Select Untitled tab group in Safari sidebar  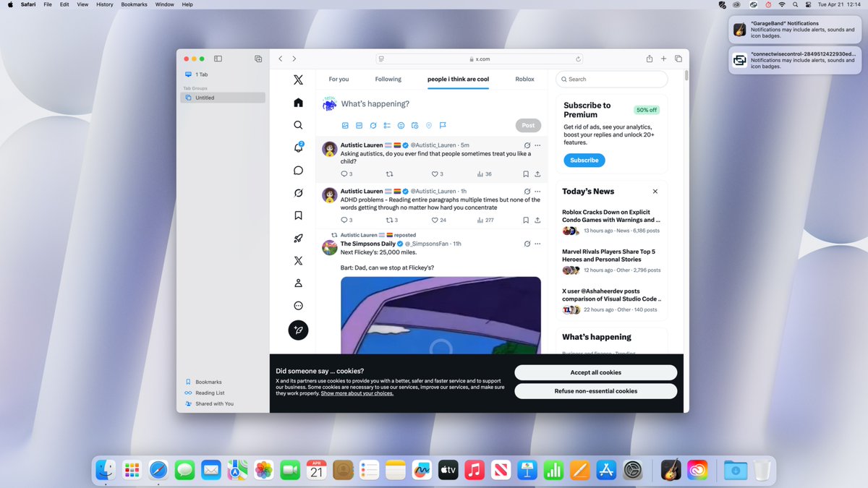tap(223, 98)
